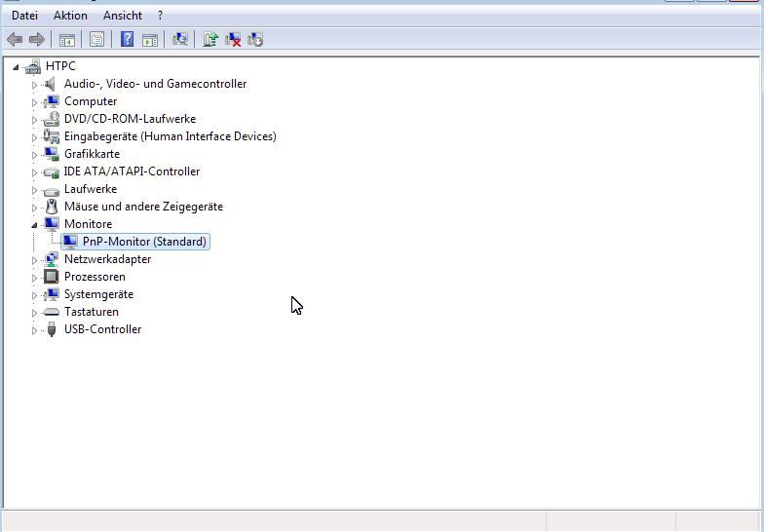Screen dimensions: 764x532
Task: Open the Ansicht menu
Action: [123, 16]
